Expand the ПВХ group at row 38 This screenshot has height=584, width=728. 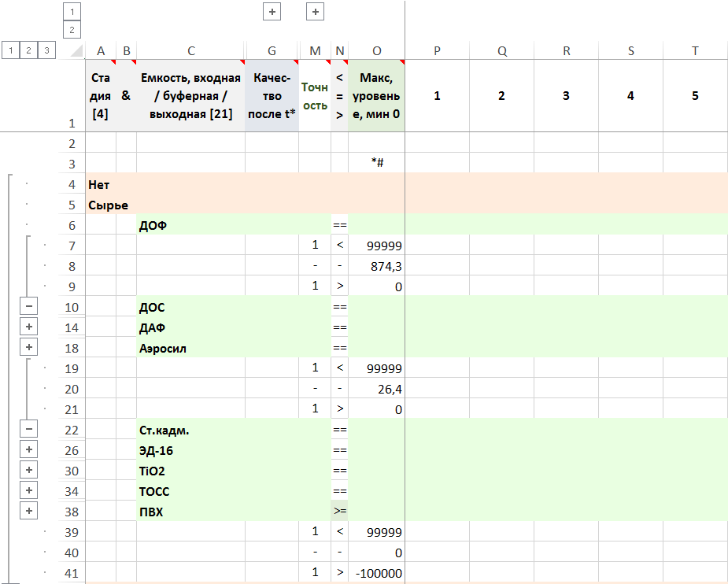(x=28, y=511)
